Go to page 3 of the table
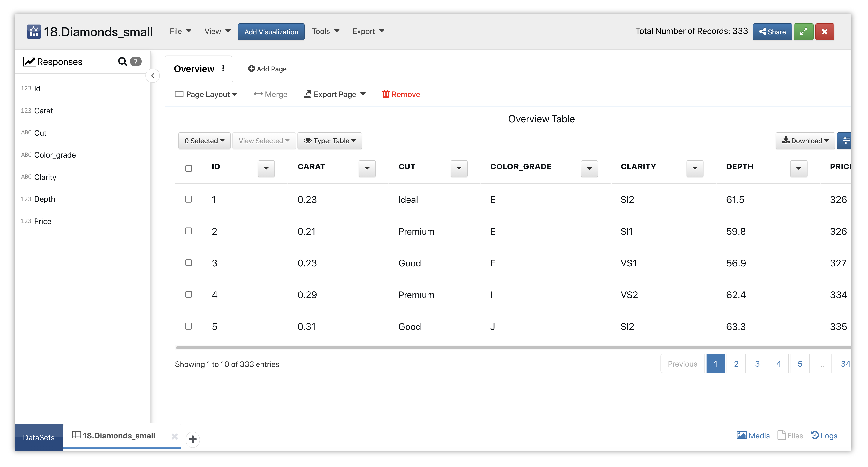Viewport: 868px width, 467px height. point(757,364)
